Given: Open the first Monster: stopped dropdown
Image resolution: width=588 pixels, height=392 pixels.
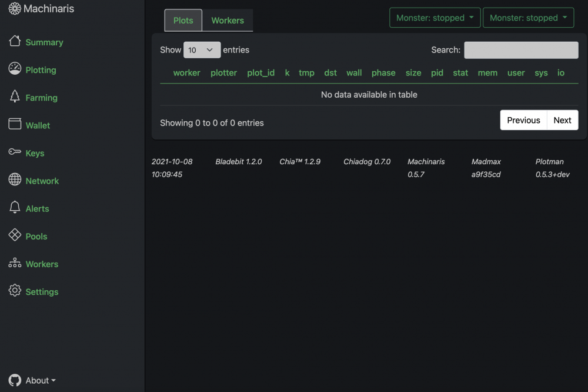Looking at the screenshot, I should 435,18.
